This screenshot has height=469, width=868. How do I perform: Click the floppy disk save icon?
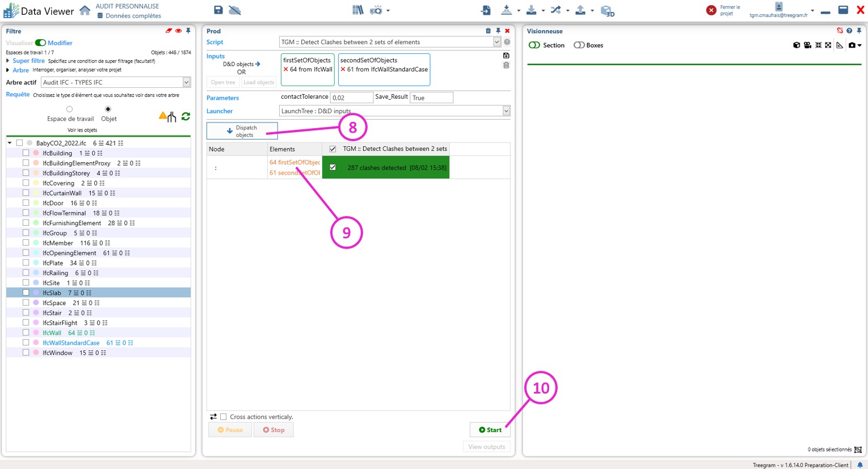click(x=218, y=10)
